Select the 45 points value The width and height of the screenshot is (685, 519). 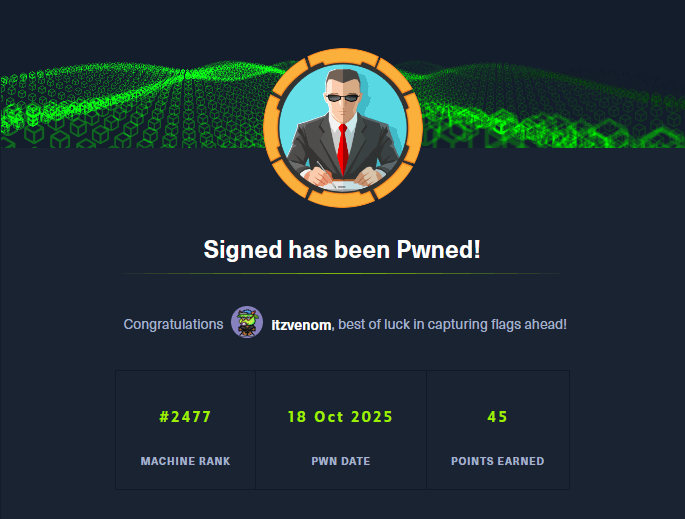click(x=498, y=417)
